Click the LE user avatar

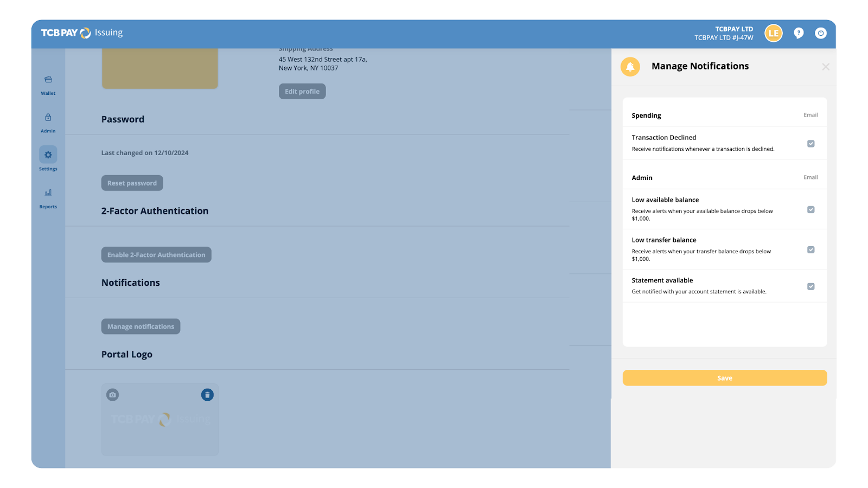click(x=774, y=33)
